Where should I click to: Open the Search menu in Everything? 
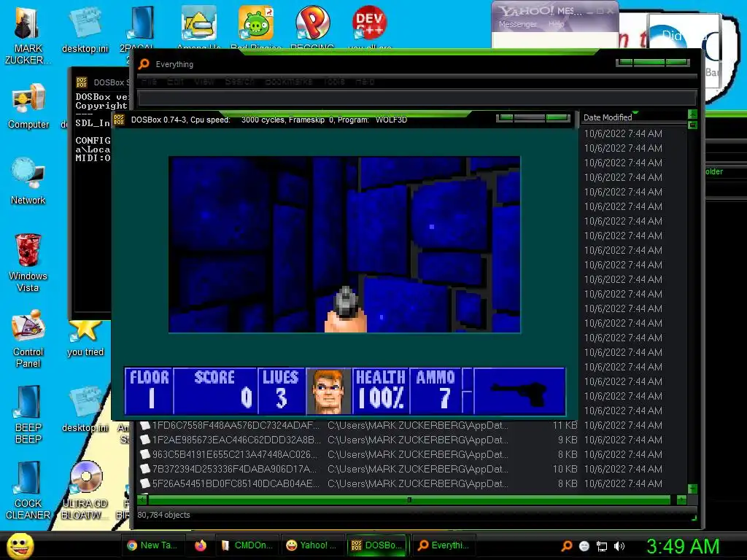[239, 82]
